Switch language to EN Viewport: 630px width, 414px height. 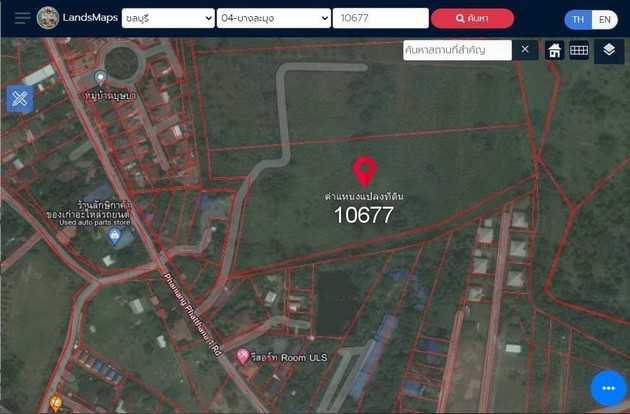coord(604,19)
